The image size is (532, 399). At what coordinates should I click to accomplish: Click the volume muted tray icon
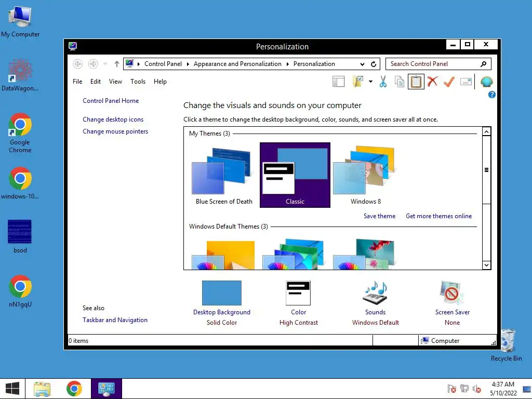point(477,389)
